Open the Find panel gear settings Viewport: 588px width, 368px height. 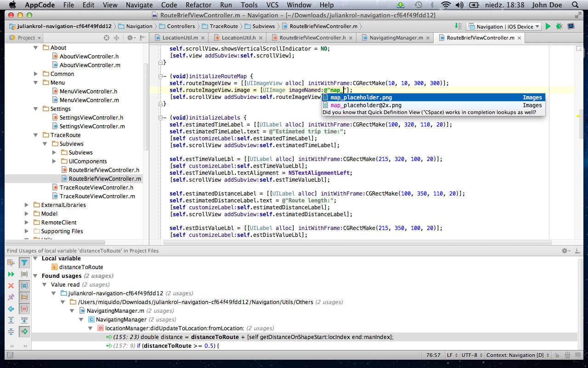[x=565, y=251]
